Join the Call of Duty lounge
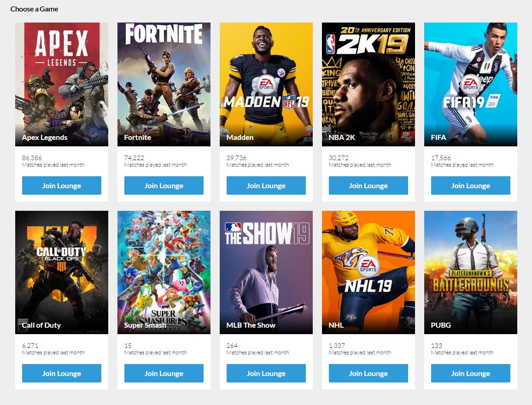The width and height of the screenshot is (532, 405). 62,373
